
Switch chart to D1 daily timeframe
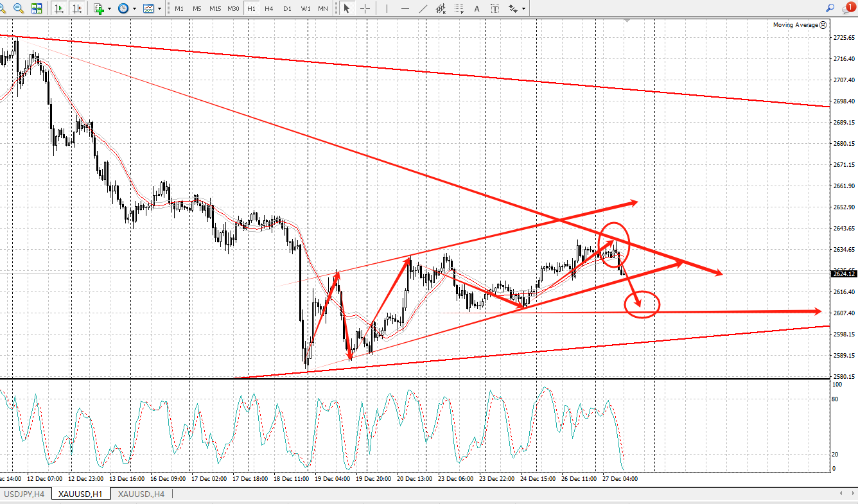[x=287, y=9]
